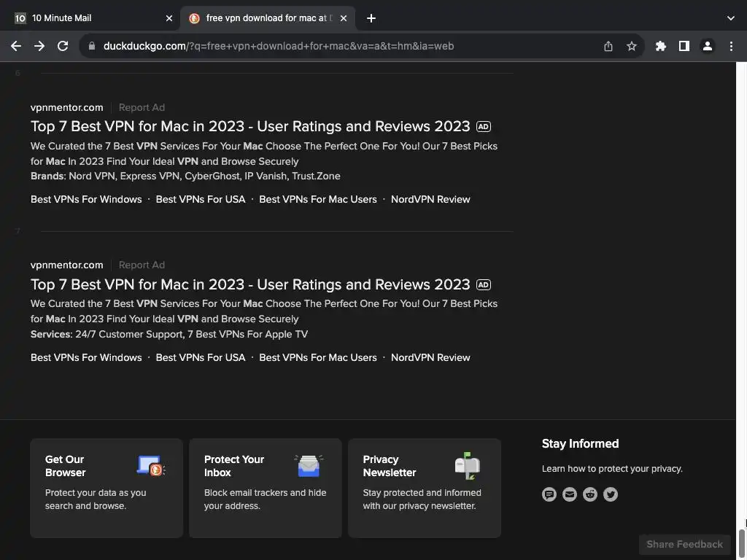Open Best VPNs For Mac Users in first ad
This screenshot has height=560, width=747.
pyautogui.click(x=318, y=199)
